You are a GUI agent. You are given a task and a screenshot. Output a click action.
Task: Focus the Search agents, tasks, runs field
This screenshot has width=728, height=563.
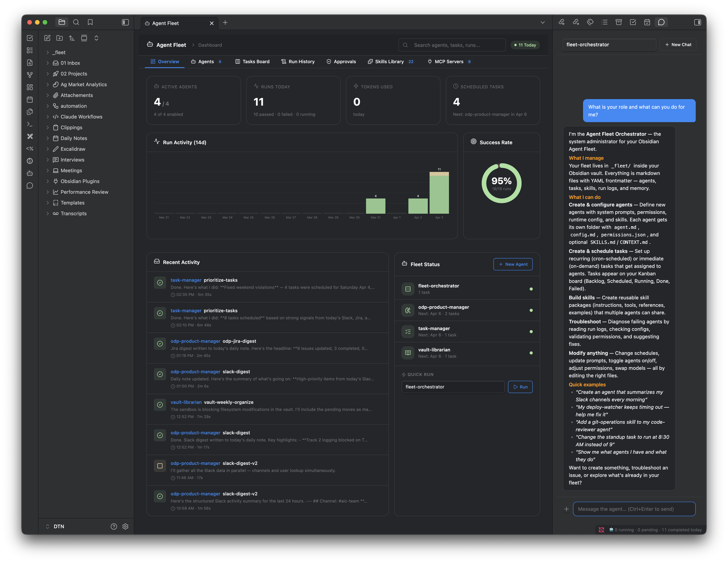452,45
